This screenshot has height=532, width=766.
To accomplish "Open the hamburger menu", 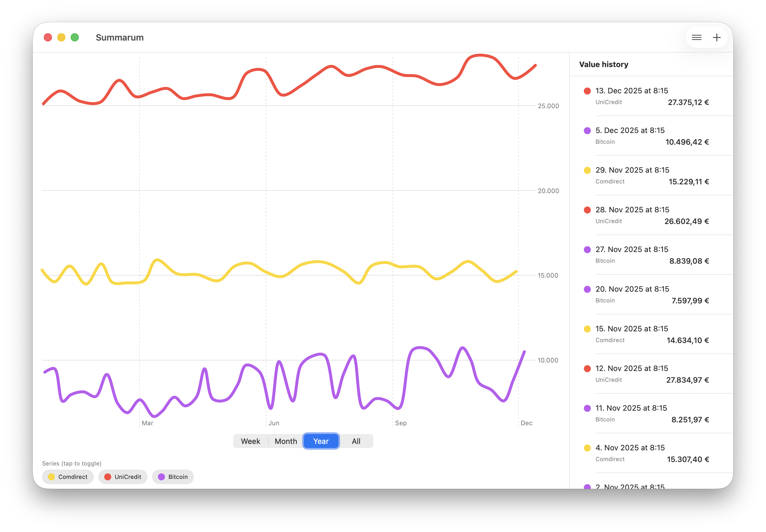I will (697, 37).
